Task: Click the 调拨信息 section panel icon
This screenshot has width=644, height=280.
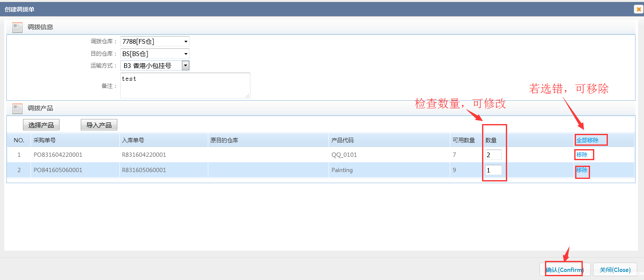Action: [x=17, y=27]
